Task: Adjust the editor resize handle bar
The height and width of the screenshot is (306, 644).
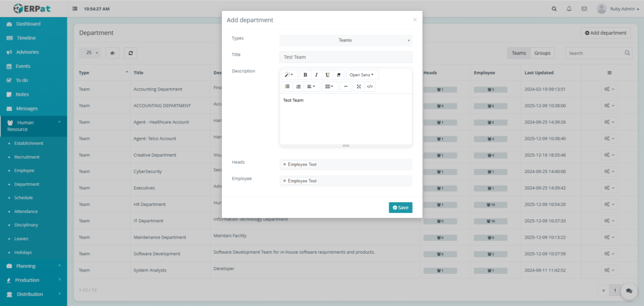Action: (x=346, y=145)
